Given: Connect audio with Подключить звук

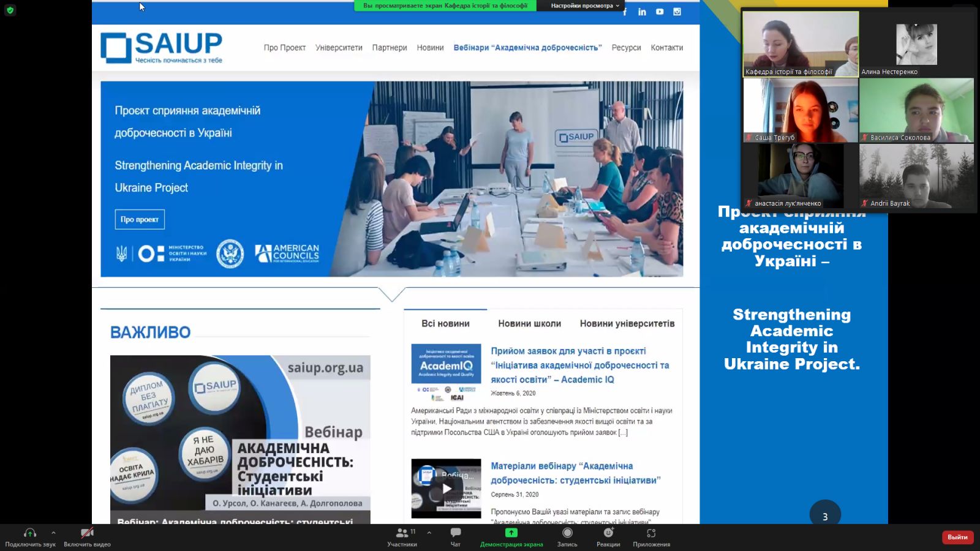Looking at the screenshot, I should (x=30, y=533).
